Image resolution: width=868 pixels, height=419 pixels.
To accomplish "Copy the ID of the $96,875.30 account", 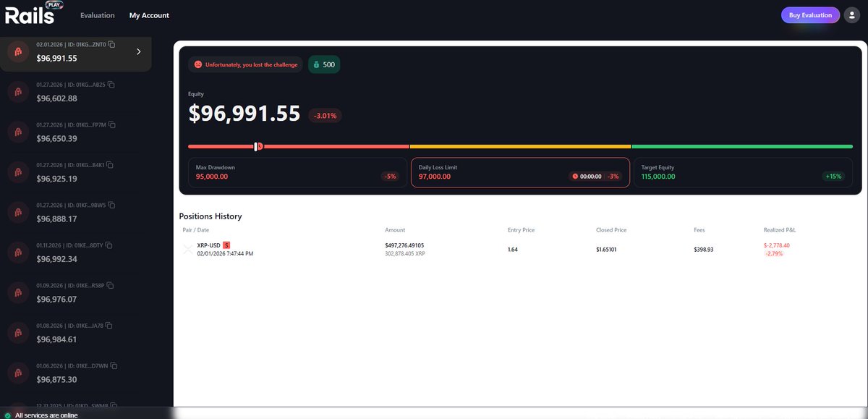I will click(x=114, y=366).
